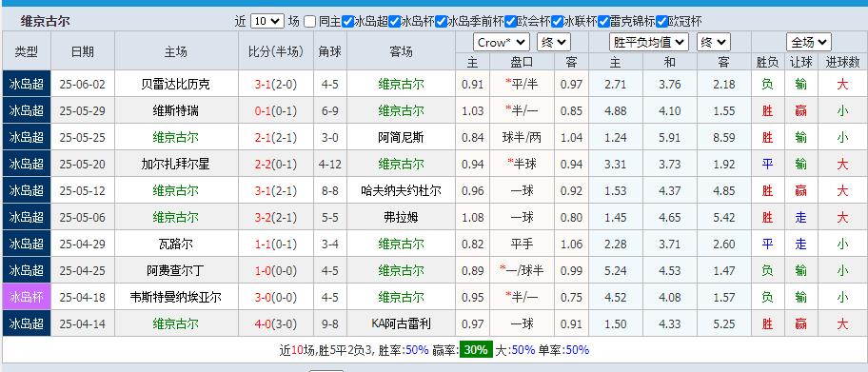Click the corner count 8-8
Viewport: 868px width, 372px height.
pos(329,190)
